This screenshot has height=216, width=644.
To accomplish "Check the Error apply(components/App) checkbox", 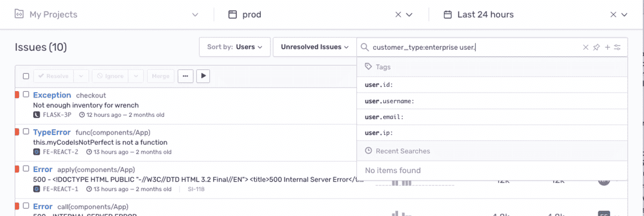I will [26, 168].
